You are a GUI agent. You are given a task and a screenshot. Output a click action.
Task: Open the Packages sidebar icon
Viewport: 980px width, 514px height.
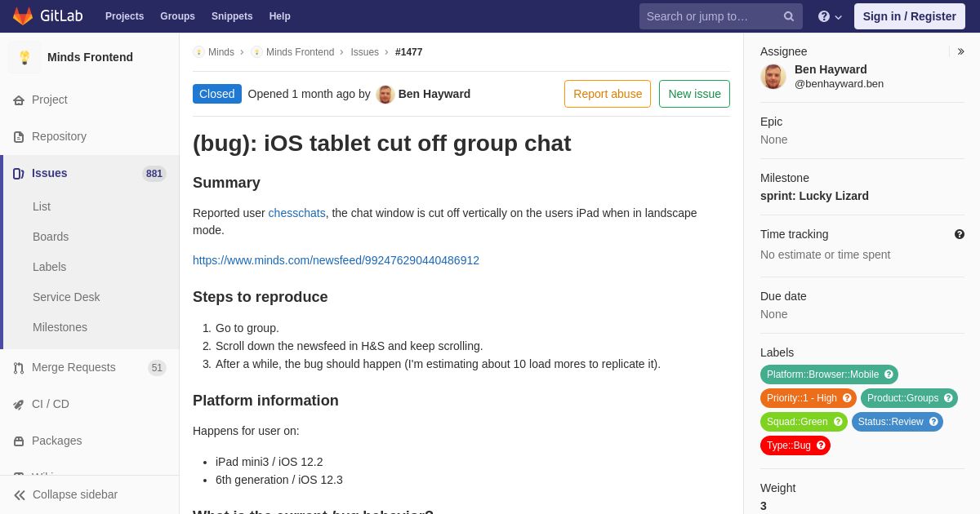pyautogui.click(x=19, y=441)
